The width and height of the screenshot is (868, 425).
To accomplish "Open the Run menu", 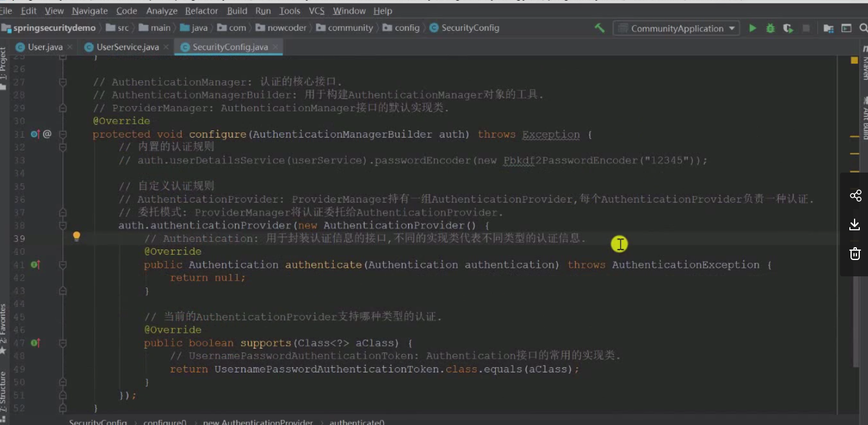I will click(x=263, y=11).
